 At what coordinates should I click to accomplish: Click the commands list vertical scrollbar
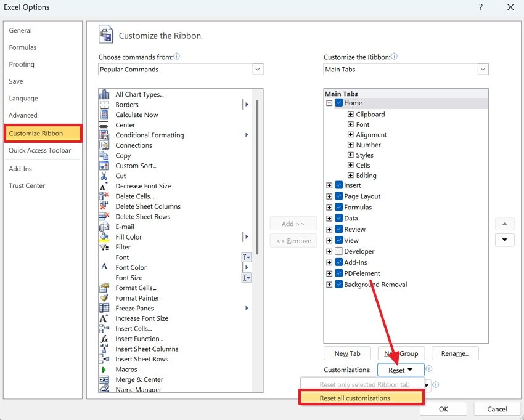pyautogui.click(x=257, y=177)
